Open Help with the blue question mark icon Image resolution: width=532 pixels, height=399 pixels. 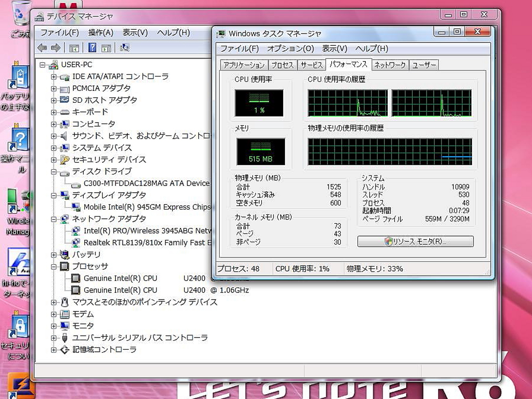92,47
